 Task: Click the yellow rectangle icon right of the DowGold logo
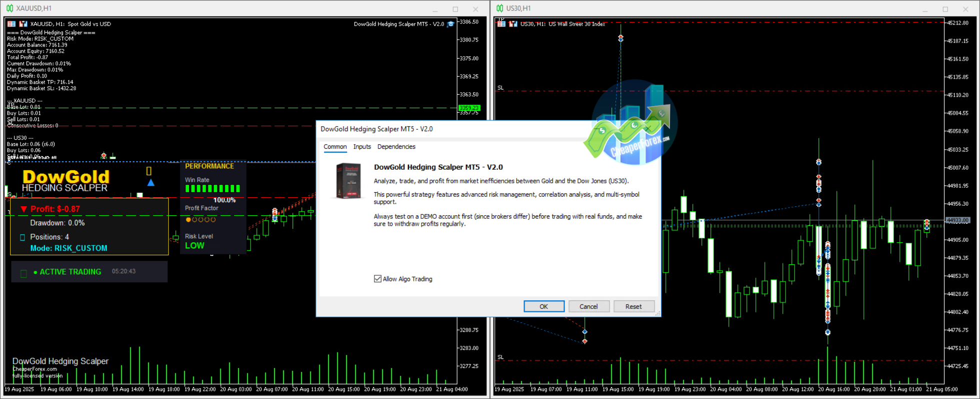[x=148, y=171]
